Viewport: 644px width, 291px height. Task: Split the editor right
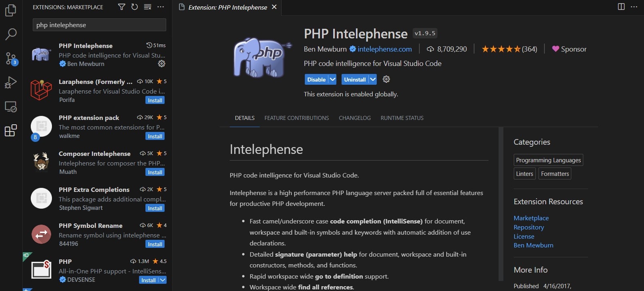pyautogui.click(x=621, y=7)
